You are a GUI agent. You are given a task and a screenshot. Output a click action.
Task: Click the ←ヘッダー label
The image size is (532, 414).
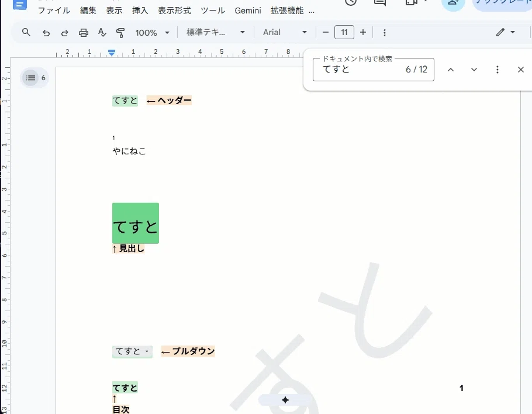coord(169,101)
